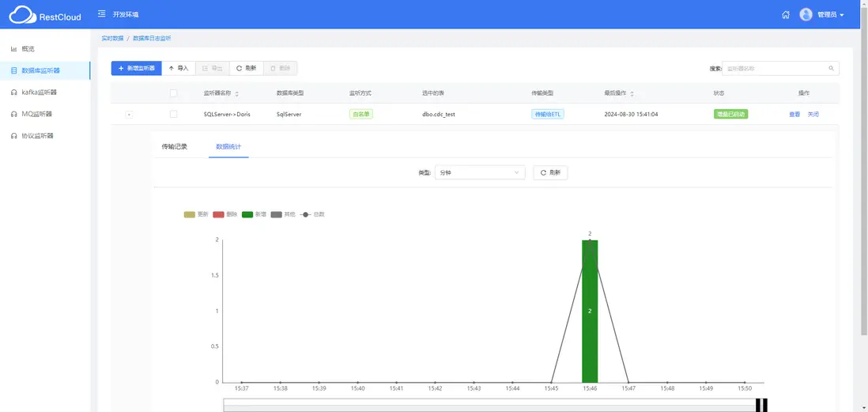868x412 pixels.
Task: Click the search magnifier icon
Action: pyautogui.click(x=831, y=68)
